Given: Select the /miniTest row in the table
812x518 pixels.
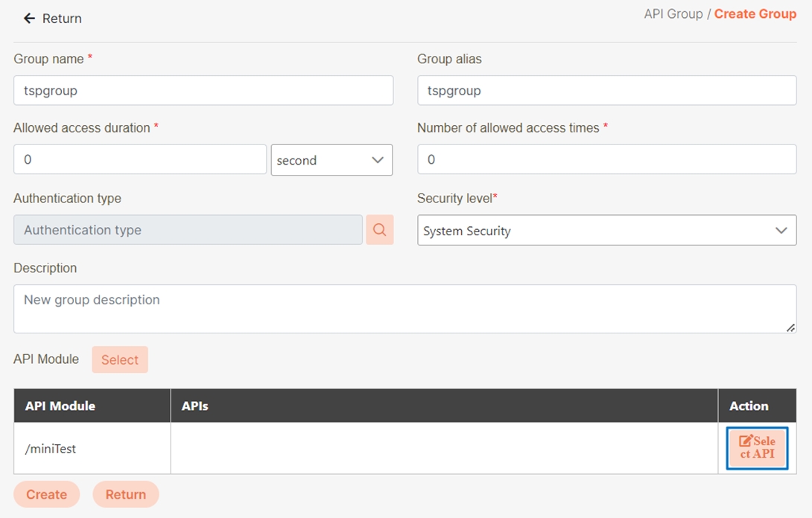Looking at the screenshot, I should [51, 449].
